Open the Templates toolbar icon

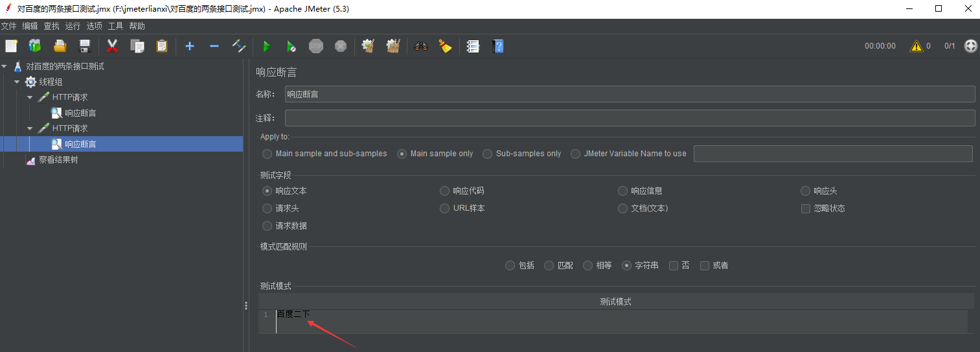35,46
